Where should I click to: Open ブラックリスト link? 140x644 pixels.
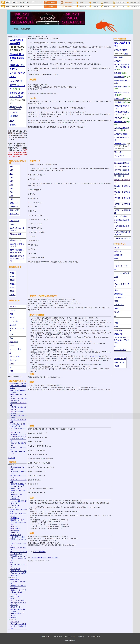pos(120,156)
